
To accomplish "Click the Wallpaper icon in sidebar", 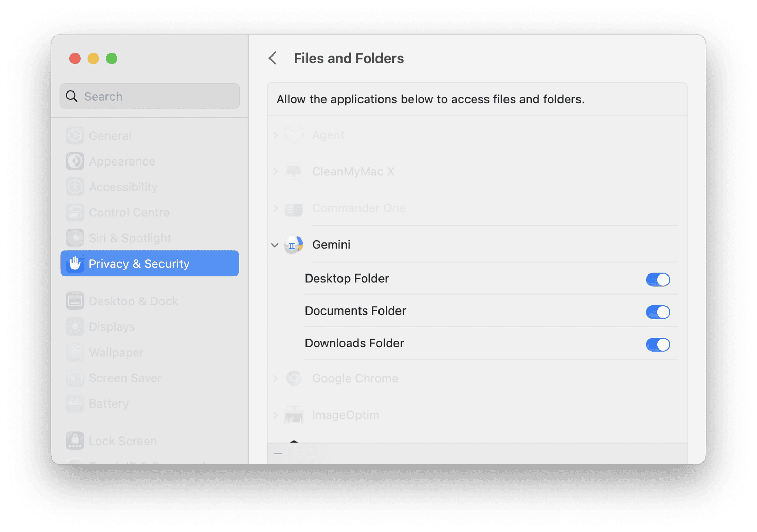I will (75, 352).
